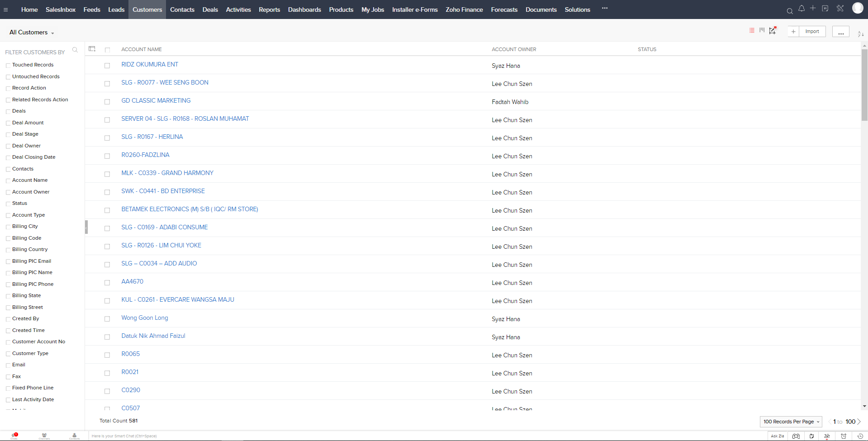
Task: Open the Reports tab
Action: click(x=269, y=9)
